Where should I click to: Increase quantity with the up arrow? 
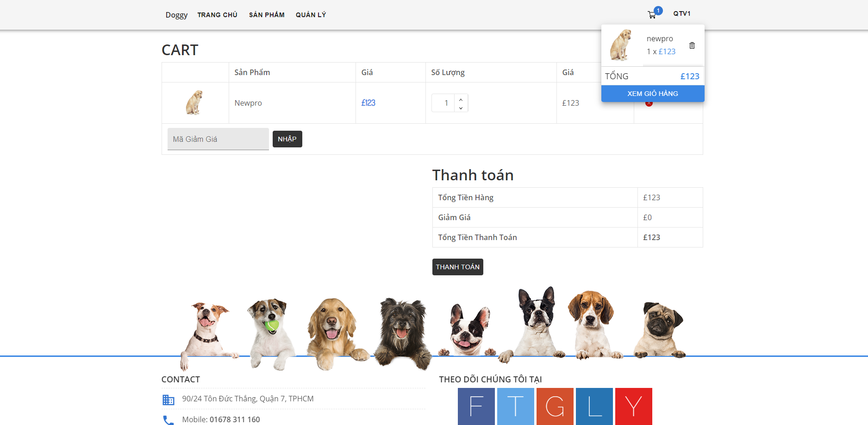pos(461,99)
